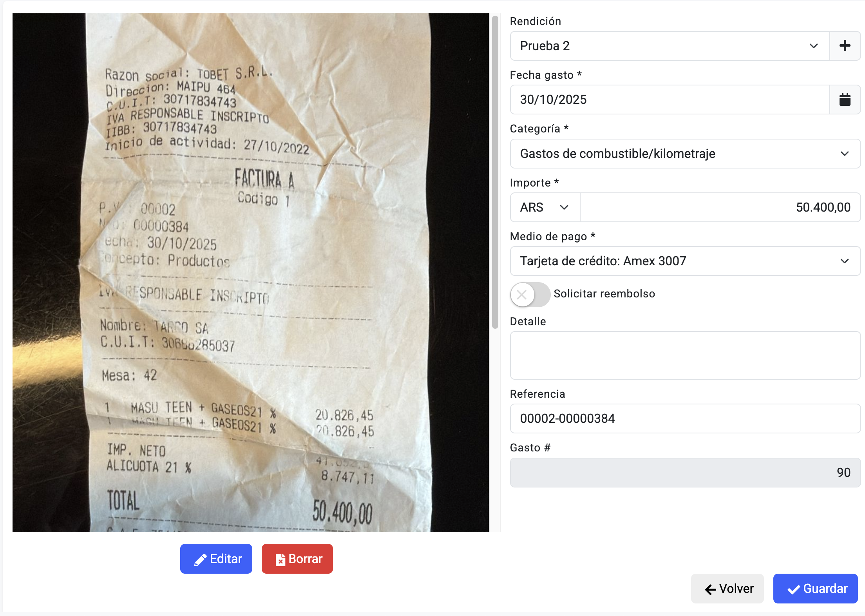Click the checkmark icon on Guardar
This screenshot has width=865, height=616.
[x=794, y=589]
